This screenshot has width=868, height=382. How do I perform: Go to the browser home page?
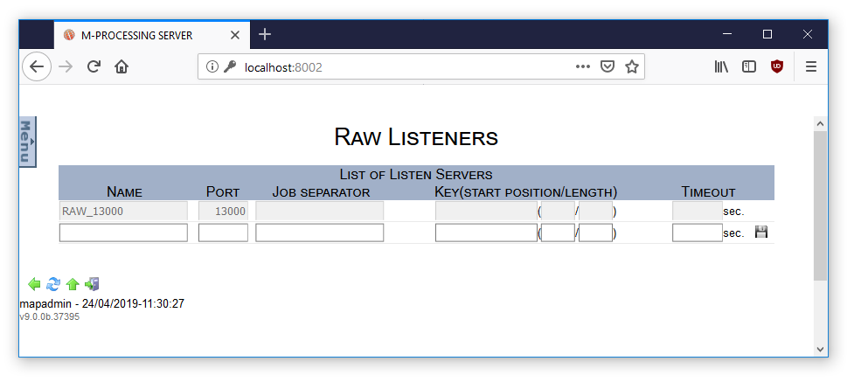122,66
